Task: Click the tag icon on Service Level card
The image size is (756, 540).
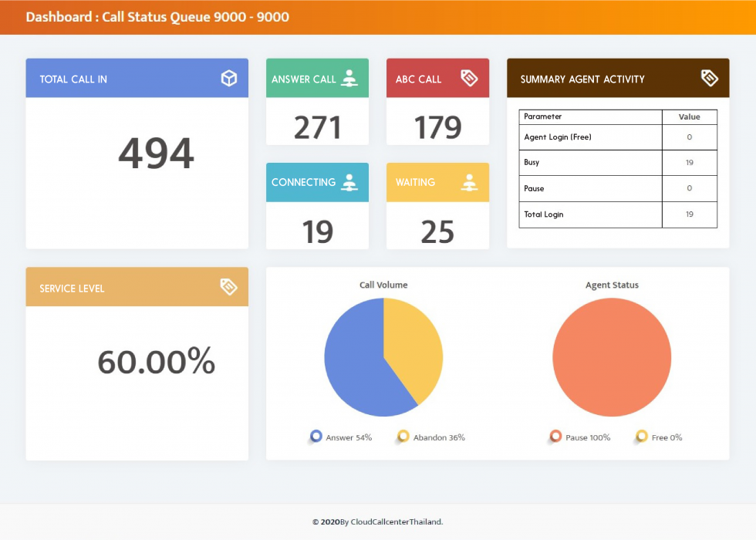Action: click(x=228, y=287)
